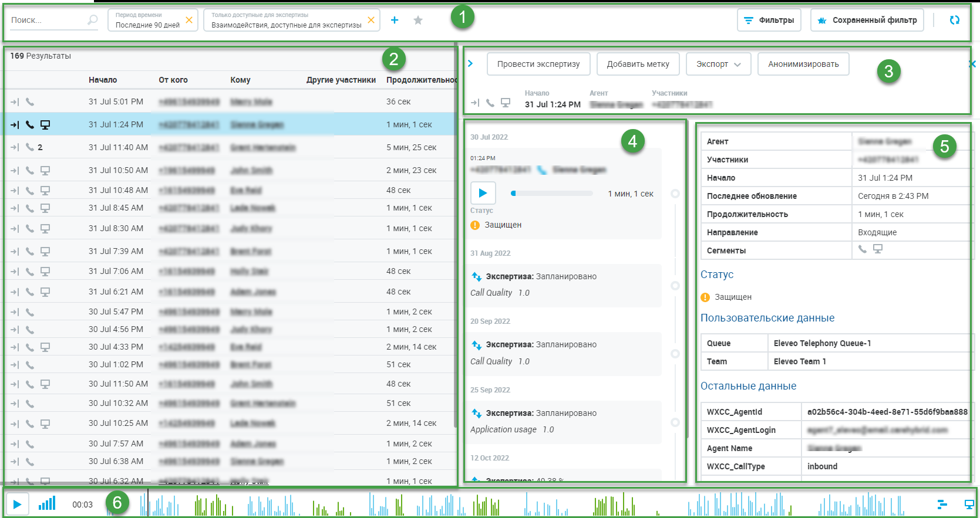Click screen segment icon in Сегменты row
The height and width of the screenshot is (518, 980).
[878, 249]
